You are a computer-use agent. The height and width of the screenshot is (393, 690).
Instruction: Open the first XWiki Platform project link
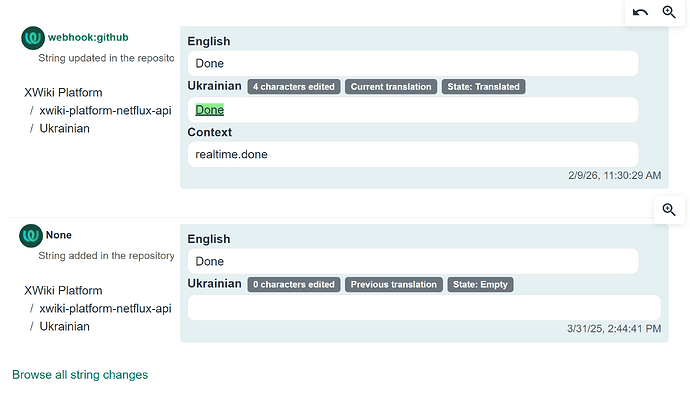point(63,92)
